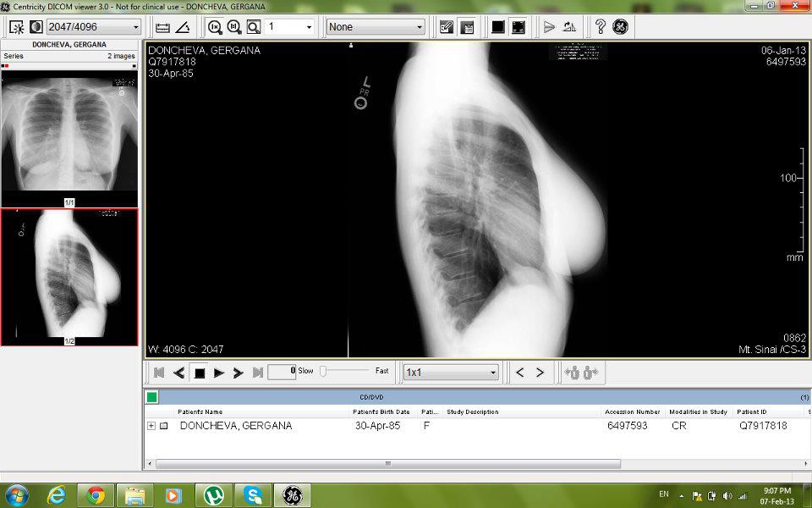Click the rotate image icon
This screenshot has width=812, height=508.
[x=569, y=27]
